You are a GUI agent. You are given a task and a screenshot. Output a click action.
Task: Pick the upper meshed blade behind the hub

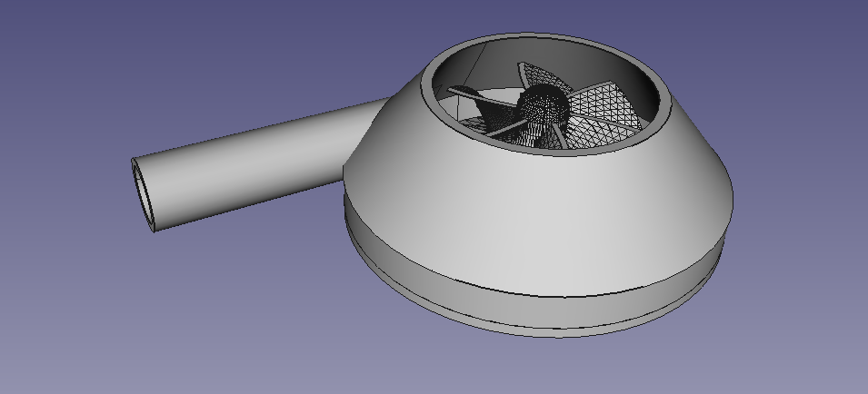coord(538,74)
